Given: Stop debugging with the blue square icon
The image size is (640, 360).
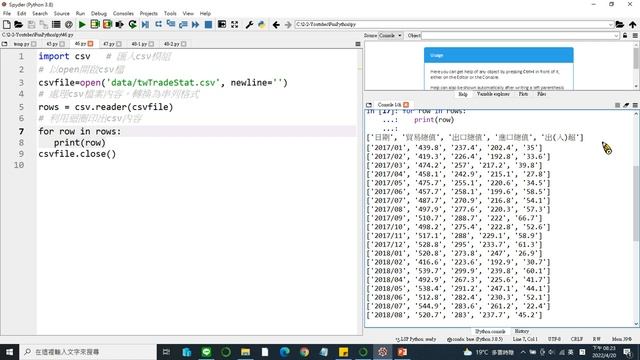Looking at the screenshot, I should [x=208, y=24].
